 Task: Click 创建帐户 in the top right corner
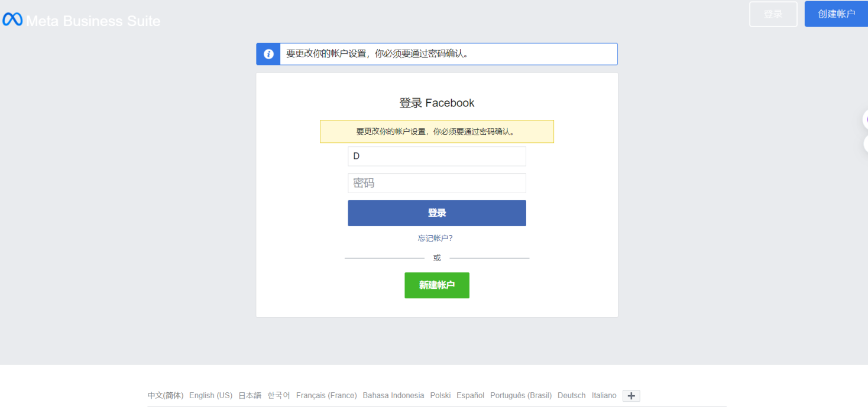(x=835, y=14)
